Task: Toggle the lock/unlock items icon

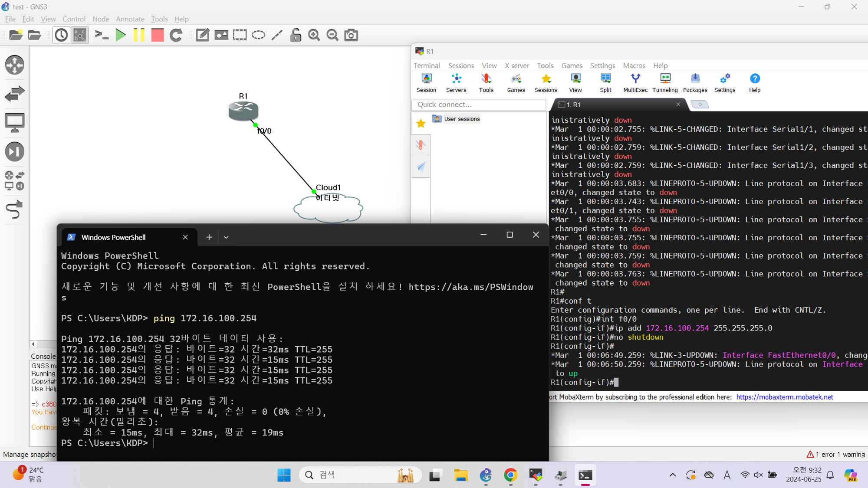Action: tap(296, 35)
